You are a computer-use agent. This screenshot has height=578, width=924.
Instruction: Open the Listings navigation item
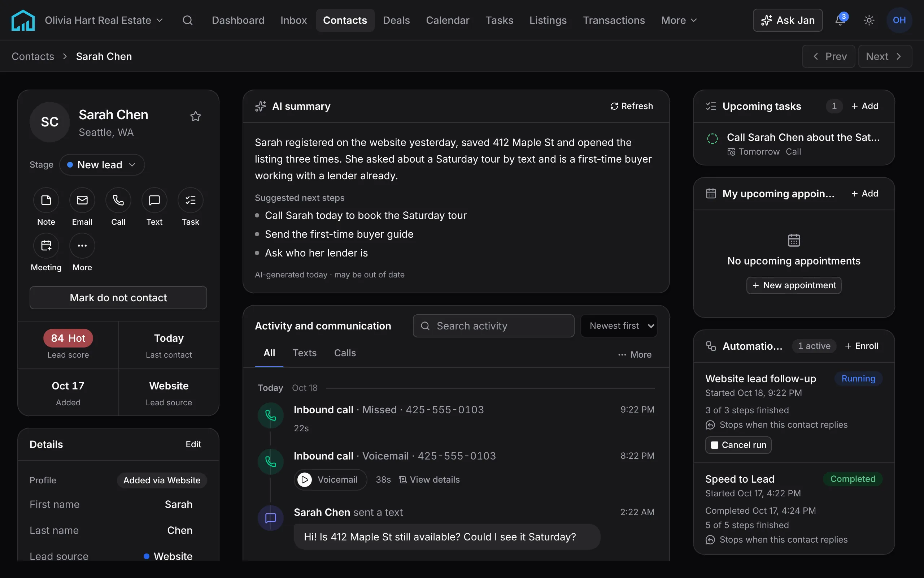(548, 20)
